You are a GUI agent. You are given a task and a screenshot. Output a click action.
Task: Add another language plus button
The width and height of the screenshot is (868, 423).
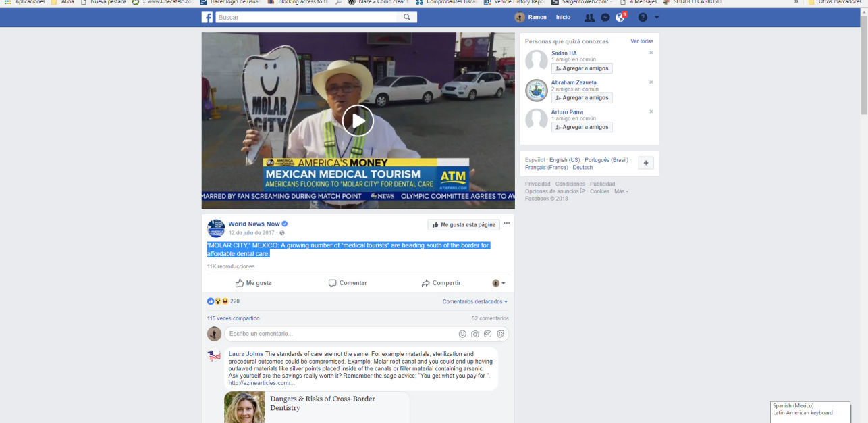tap(646, 163)
